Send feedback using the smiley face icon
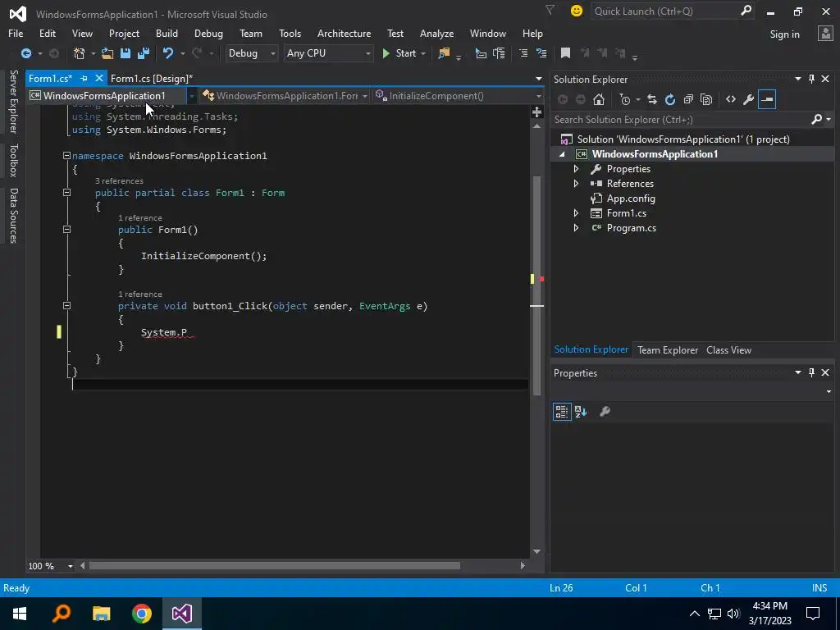Image resolution: width=840 pixels, height=630 pixels. click(577, 11)
